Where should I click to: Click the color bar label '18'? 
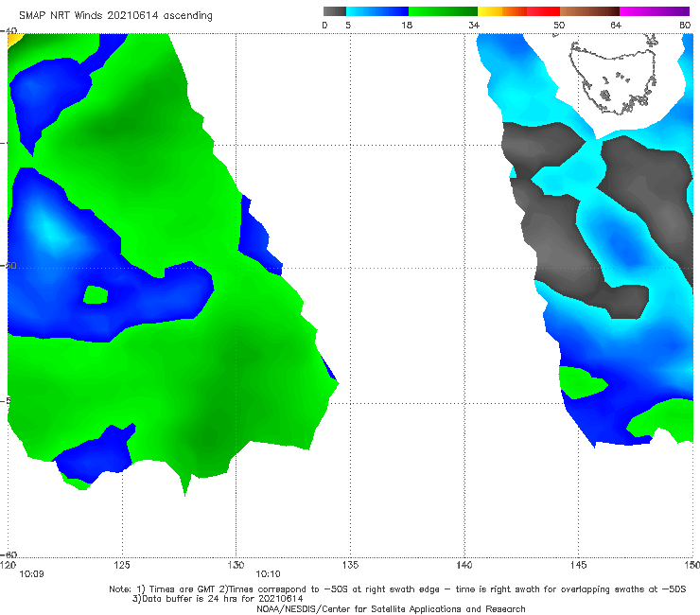click(407, 26)
